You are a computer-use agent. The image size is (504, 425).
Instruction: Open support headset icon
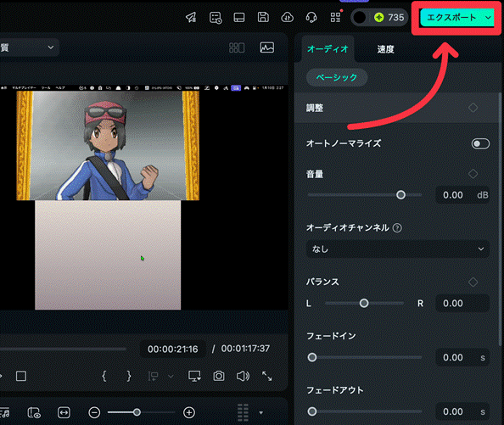click(x=311, y=17)
